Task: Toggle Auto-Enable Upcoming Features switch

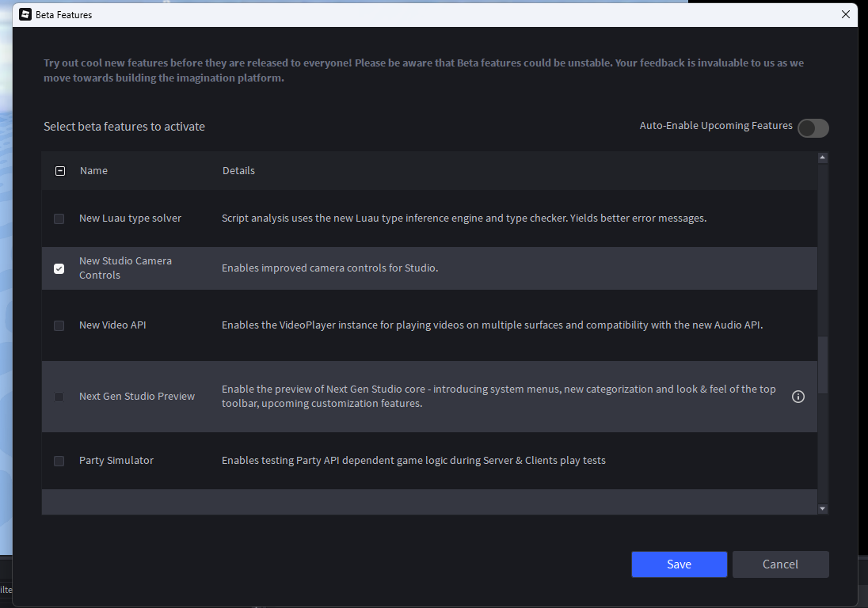Action: pos(813,127)
